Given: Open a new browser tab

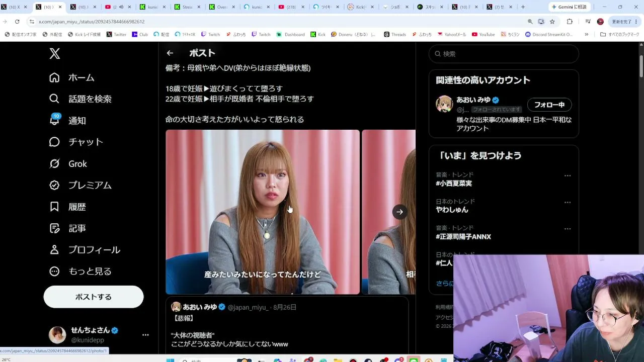Looking at the screenshot, I should pos(523,7).
